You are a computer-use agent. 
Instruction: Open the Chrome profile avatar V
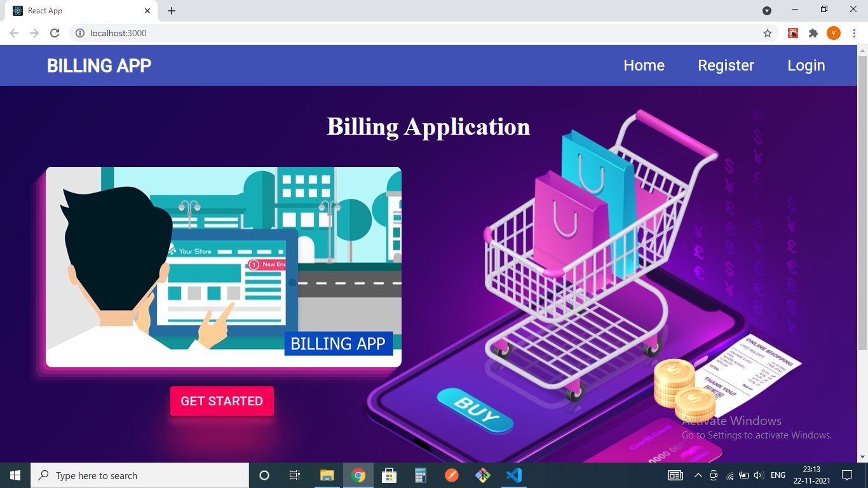click(x=834, y=32)
